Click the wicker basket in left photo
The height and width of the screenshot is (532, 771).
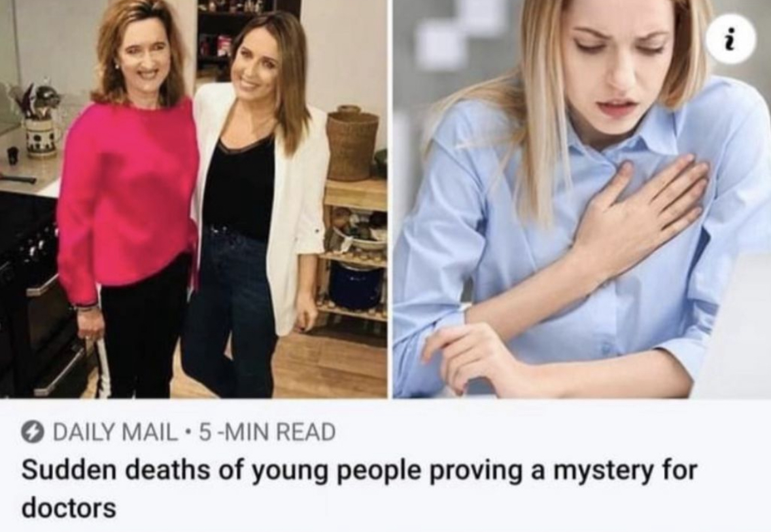click(x=352, y=143)
